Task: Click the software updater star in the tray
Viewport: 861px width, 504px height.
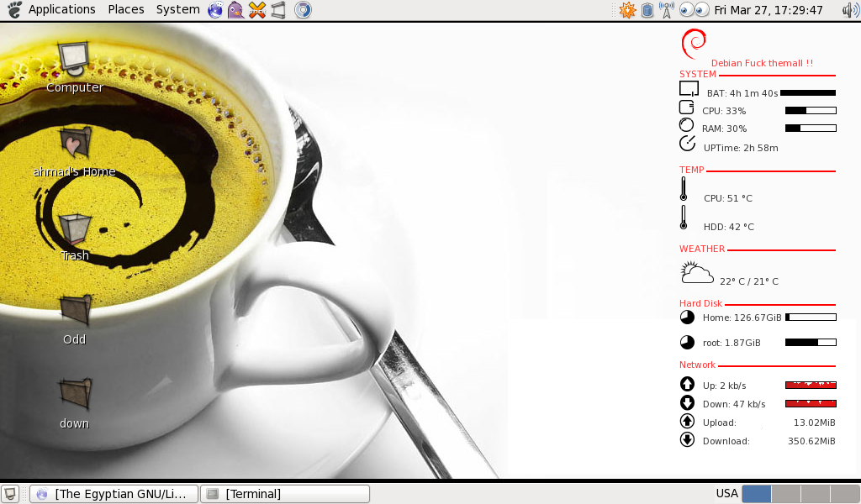Action: [626, 10]
